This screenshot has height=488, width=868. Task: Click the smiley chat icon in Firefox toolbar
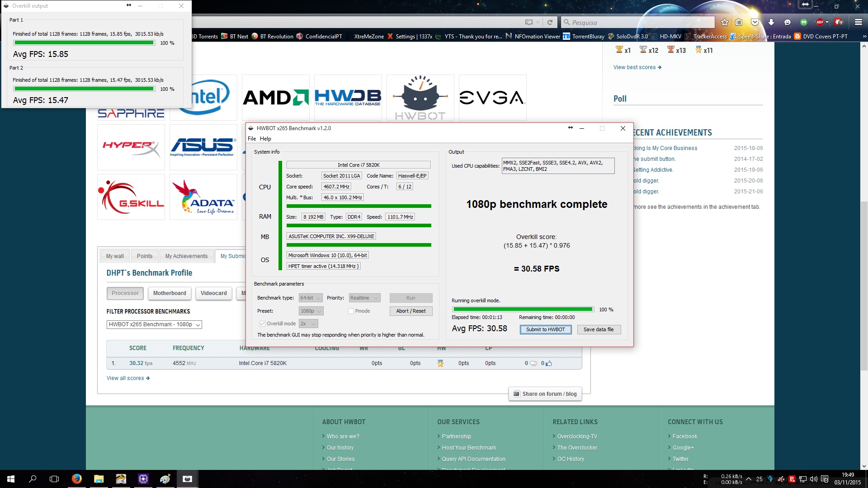[788, 22]
